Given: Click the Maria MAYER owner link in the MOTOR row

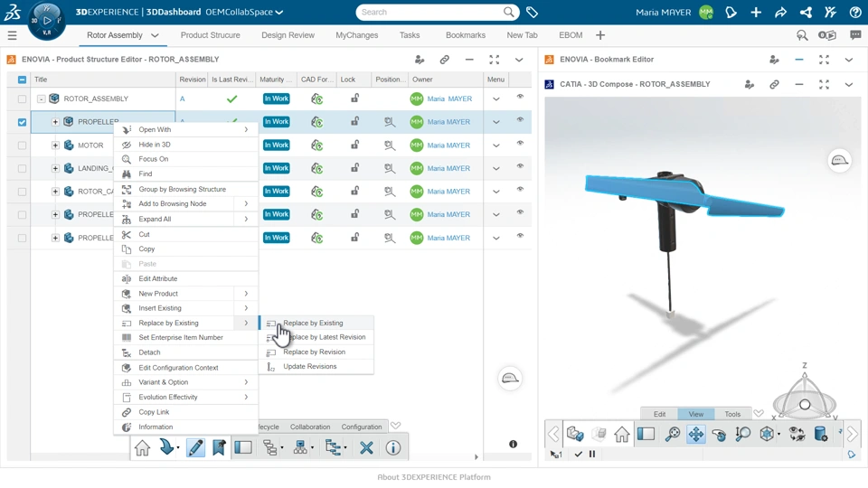Looking at the screenshot, I should click(x=448, y=145).
